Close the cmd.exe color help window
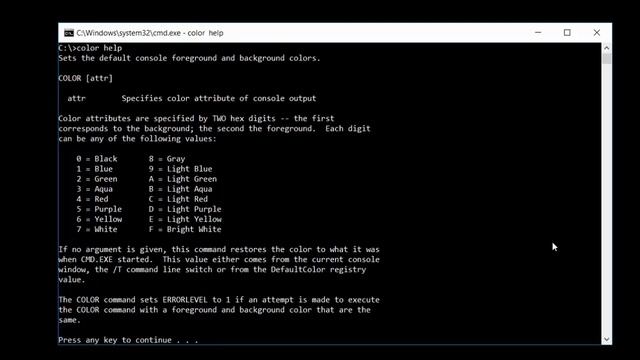The height and width of the screenshot is (360, 640). (596, 33)
